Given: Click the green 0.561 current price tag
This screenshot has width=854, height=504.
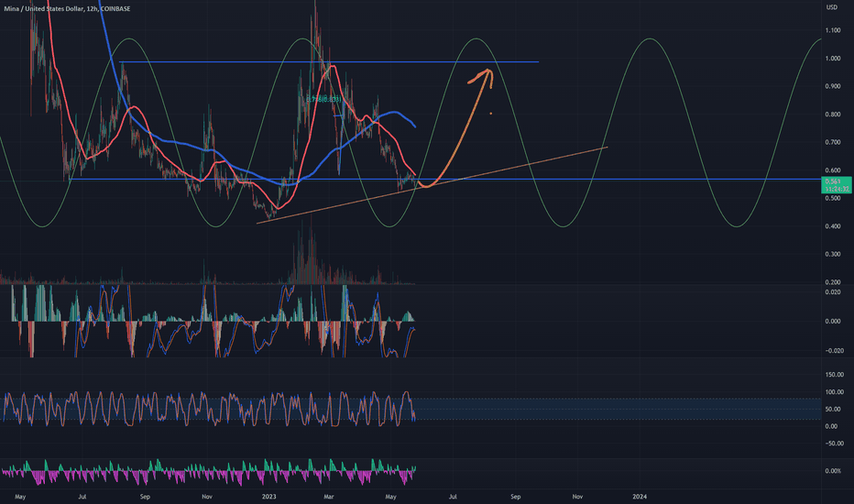Looking at the screenshot, I should coord(837,185).
